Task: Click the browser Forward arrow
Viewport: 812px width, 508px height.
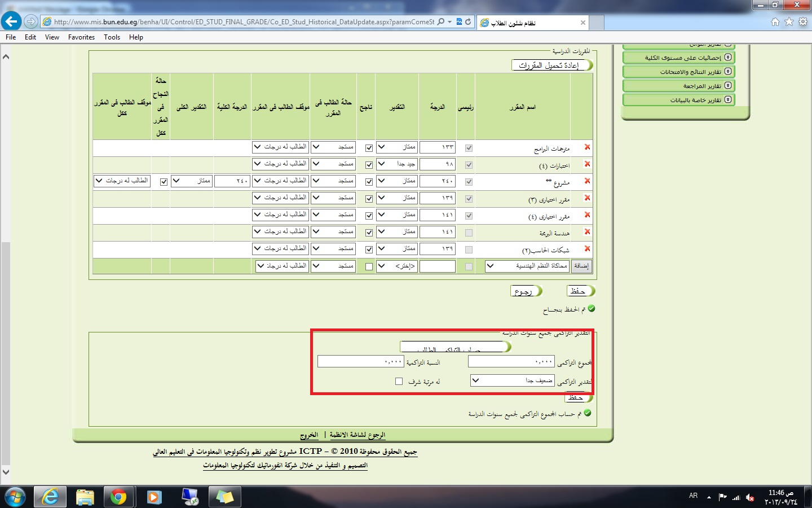Action: (31, 21)
